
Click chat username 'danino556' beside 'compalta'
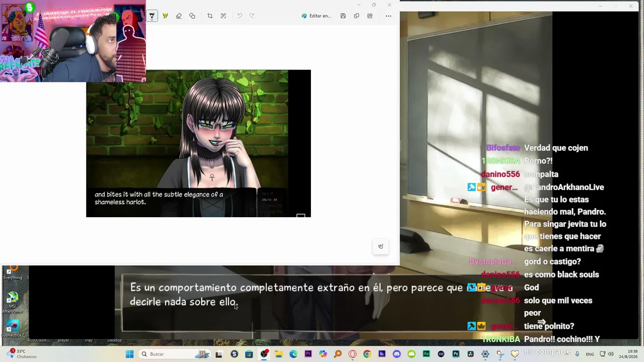500,174
